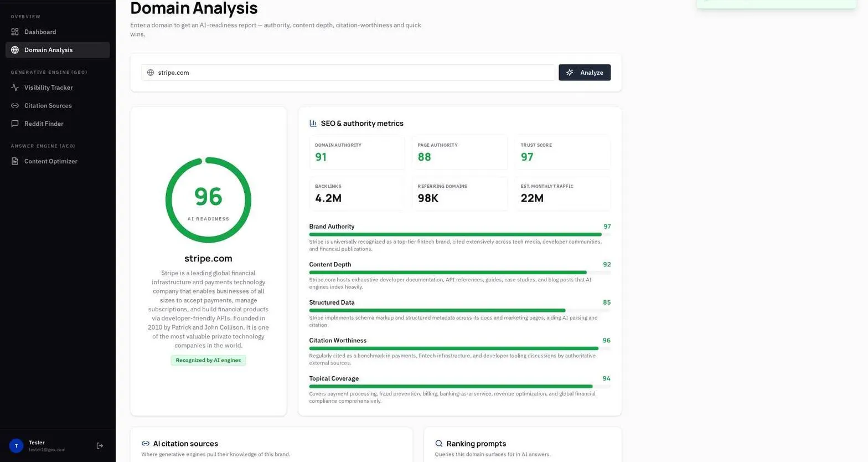Click the Structured Data label
The width and height of the screenshot is (868, 462).
(332, 302)
